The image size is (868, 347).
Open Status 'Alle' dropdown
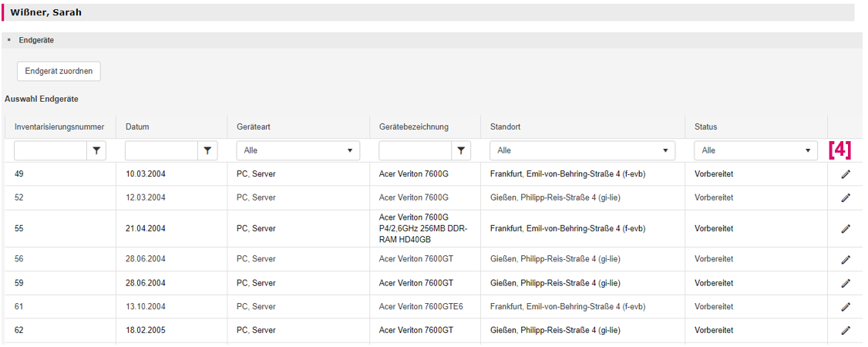pyautogui.click(x=755, y=150)
